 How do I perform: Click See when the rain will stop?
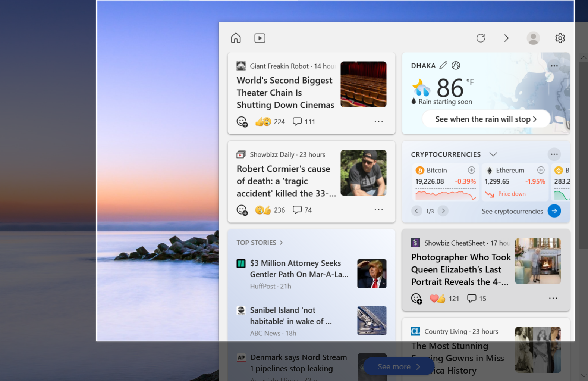coord(486,119)
